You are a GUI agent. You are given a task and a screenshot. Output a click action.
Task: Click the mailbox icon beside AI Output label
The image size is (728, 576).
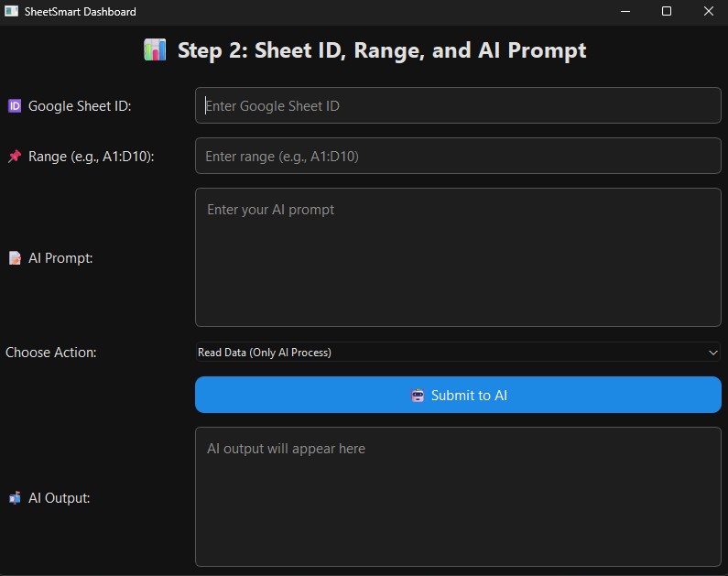15,497
